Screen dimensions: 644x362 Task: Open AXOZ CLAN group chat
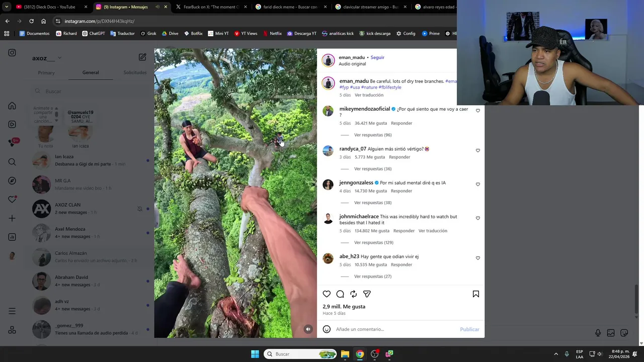click(91, 209)
